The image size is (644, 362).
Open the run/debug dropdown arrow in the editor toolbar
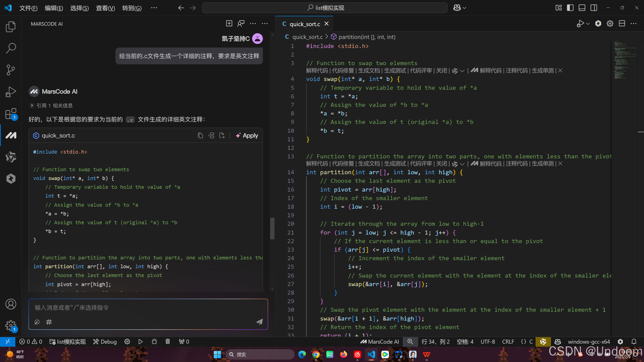[588, 24]
